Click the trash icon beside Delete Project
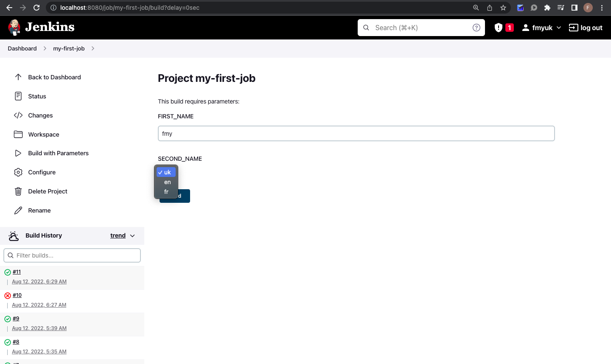 [x=18, y=191]
